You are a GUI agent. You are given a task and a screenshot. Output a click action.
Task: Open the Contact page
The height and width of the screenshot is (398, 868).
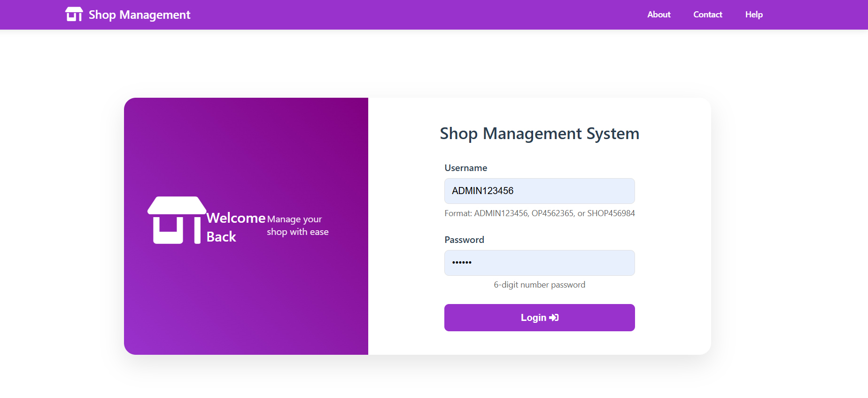pyautogui.click(x=707, y=15)
